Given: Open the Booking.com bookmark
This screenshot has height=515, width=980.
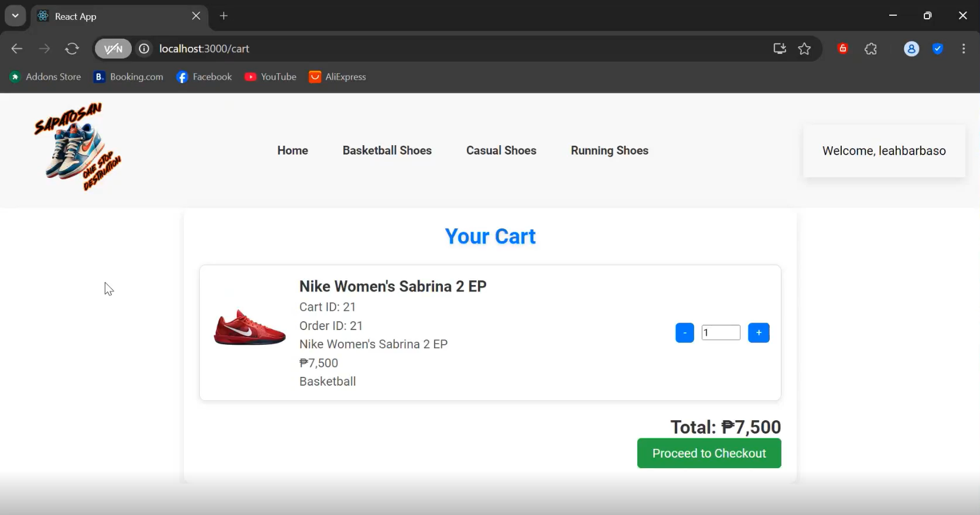Looking at the screenshot, I should tap(129, 77).
